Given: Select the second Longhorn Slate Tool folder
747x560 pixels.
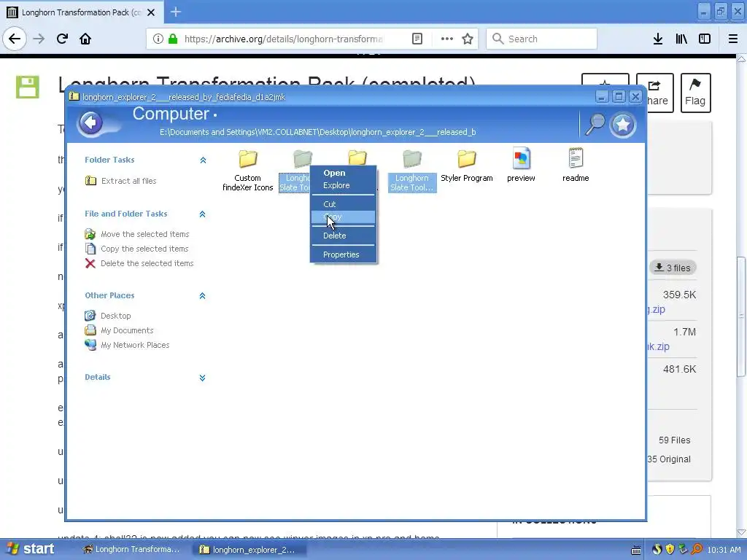Looking at the screenshot, I should point(412,170).
